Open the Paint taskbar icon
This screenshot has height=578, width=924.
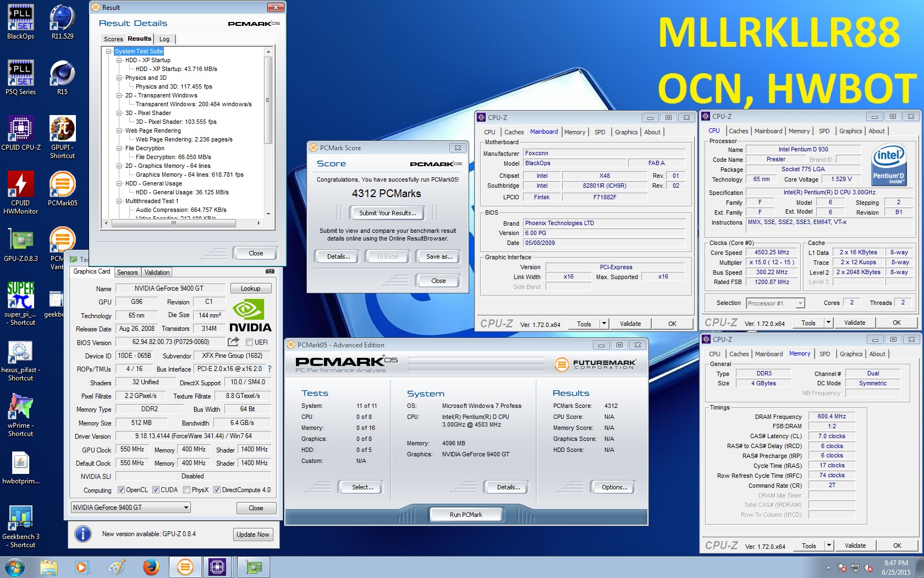(117, 567)
